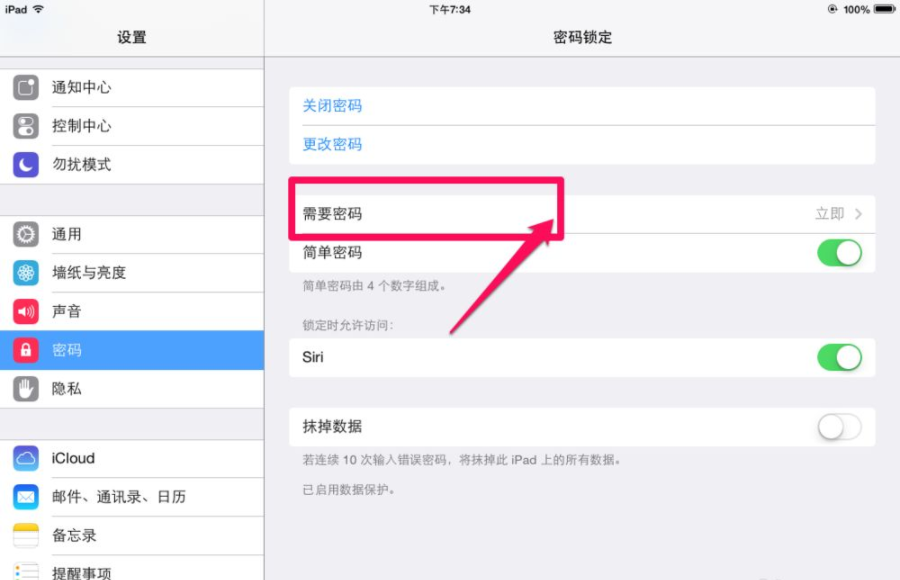Viewport: 900px width, 580px height.
Task: Tap the chevron next to 立即
Action: pyautogui.click(x=858, y=214)
